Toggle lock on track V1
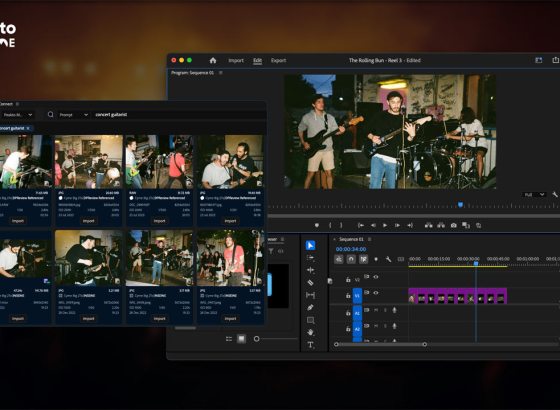Screen dimensions: 560x410 [x=348, y=295]
